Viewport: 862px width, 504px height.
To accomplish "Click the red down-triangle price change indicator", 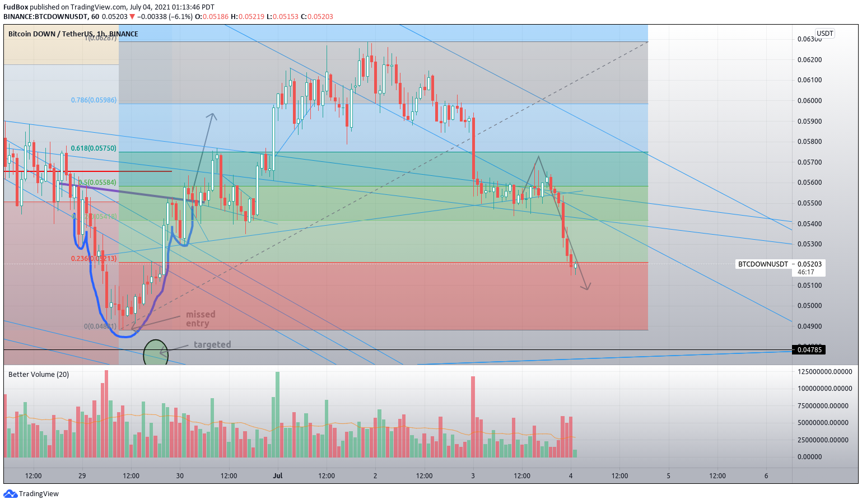I will (132, 17).
